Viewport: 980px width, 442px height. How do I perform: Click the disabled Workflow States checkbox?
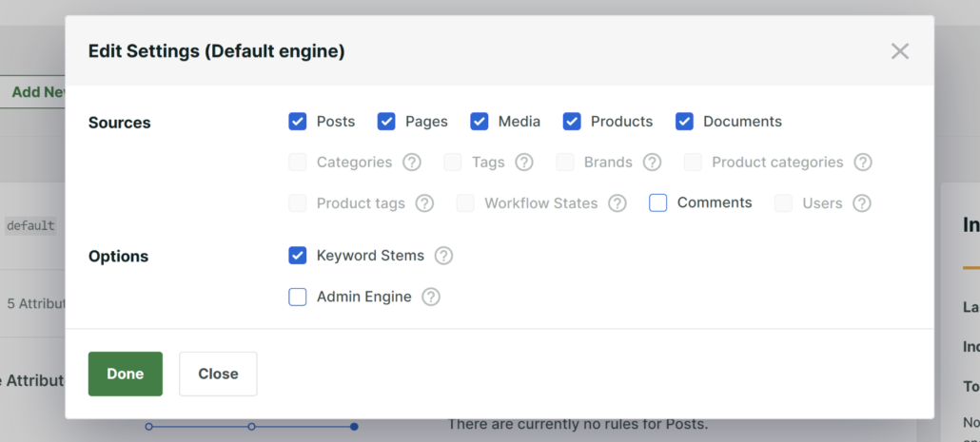click(465, 202)
